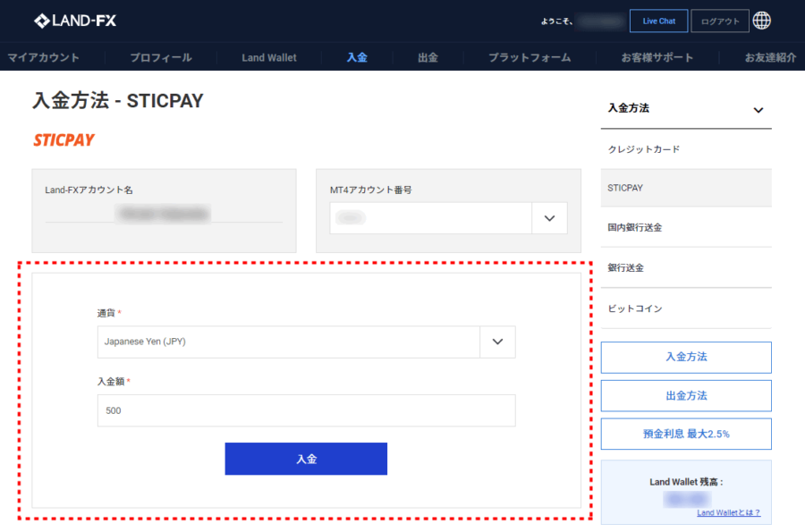Open お友達紹介 menu item
The height and width of the screenshot is (532, 805).
pyautogui.click(x=770, y=57)
